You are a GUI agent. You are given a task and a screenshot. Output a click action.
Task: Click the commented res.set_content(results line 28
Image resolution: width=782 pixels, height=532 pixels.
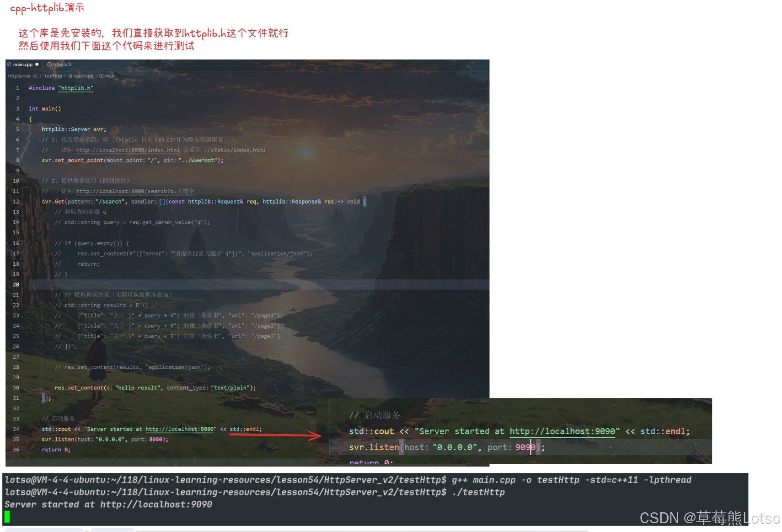click(x=133, y=367)
